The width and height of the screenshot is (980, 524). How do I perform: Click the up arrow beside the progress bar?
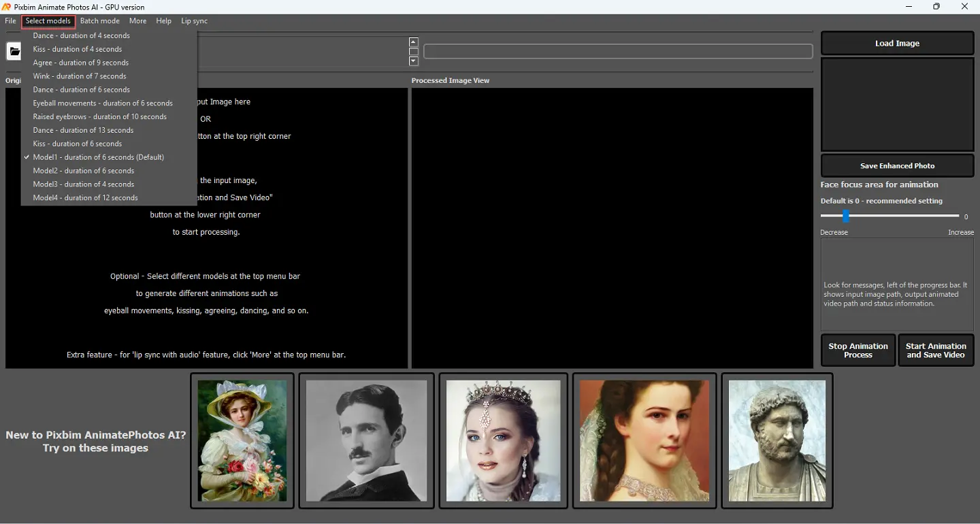tap(413, 42)
